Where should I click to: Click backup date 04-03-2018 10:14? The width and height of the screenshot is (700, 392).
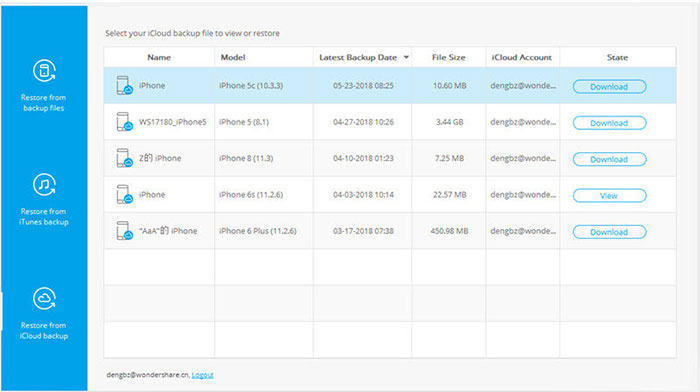click(x=363, y=195)
